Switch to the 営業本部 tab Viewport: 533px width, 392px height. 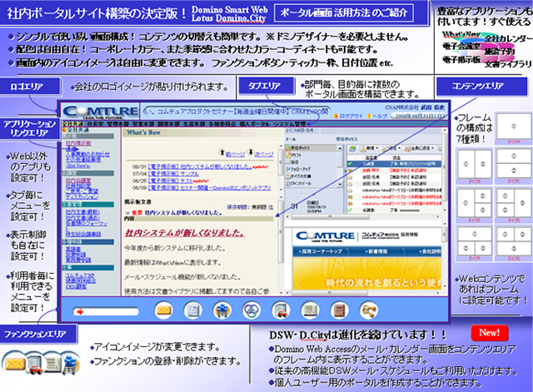pyautogui.click(x=142, y=124)
